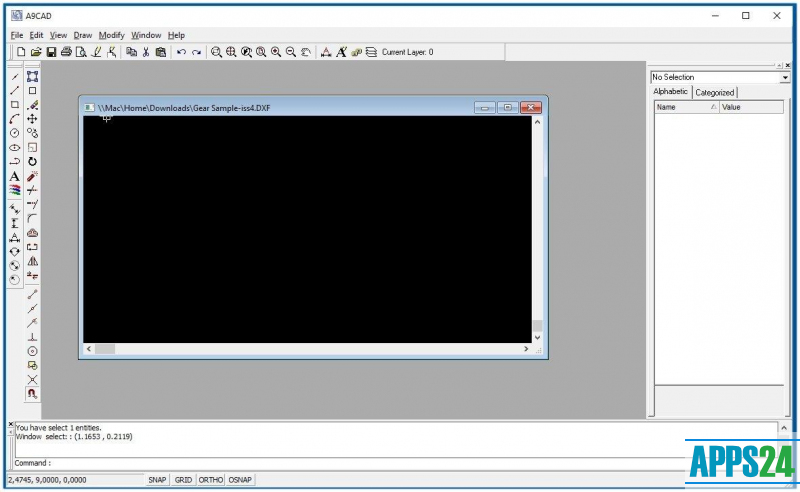
Task: Click the Copy icon in the toolbar
Action: coord(131,52)
